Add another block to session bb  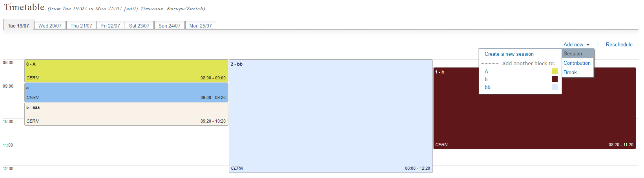487,87
